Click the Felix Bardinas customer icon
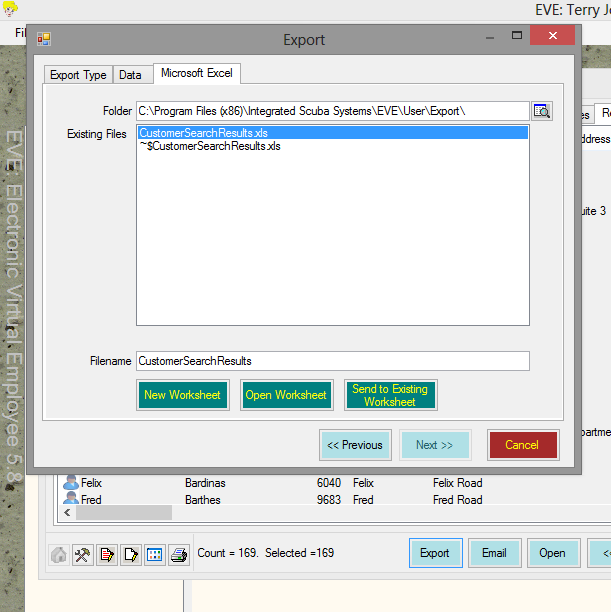 click(71, 483)
